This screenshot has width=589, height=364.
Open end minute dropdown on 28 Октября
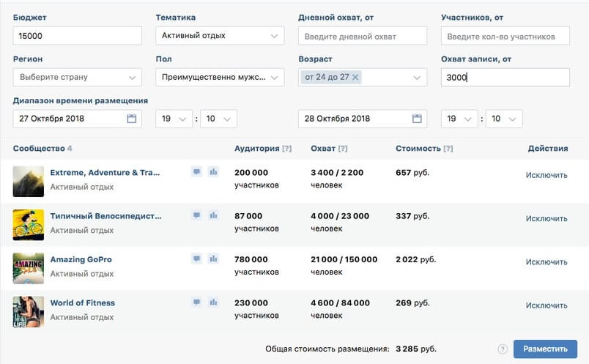tap(504, 119)
